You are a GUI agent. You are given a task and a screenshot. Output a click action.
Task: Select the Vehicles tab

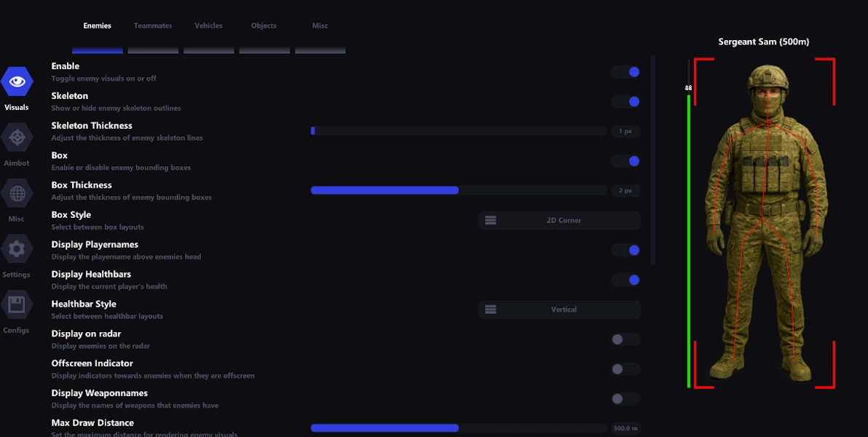coord(208,25)
